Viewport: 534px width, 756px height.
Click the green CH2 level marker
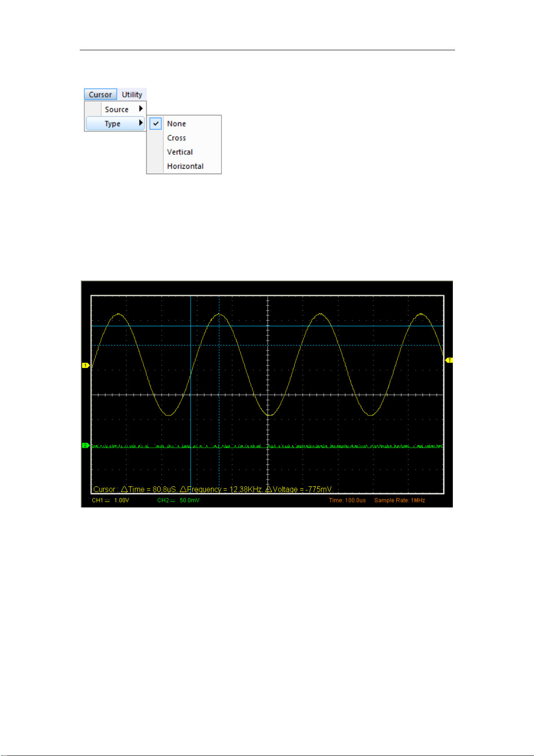pyautogui.click(x=85, y=446)
